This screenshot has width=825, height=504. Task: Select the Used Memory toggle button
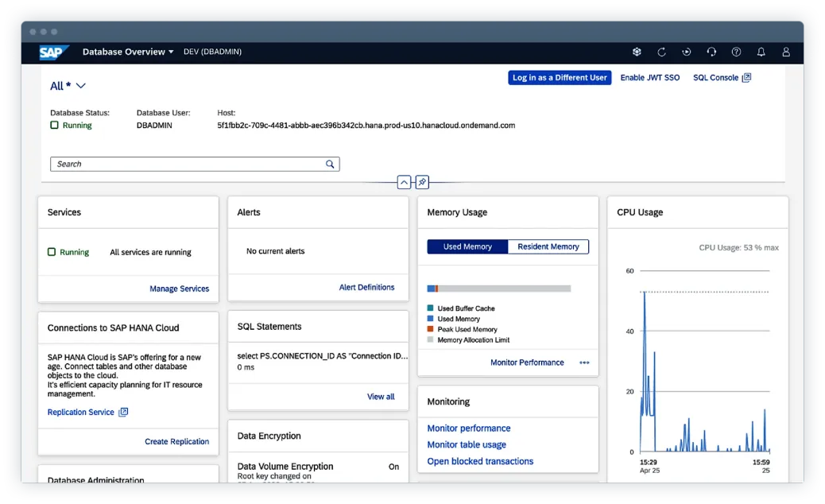pos(467,246)
